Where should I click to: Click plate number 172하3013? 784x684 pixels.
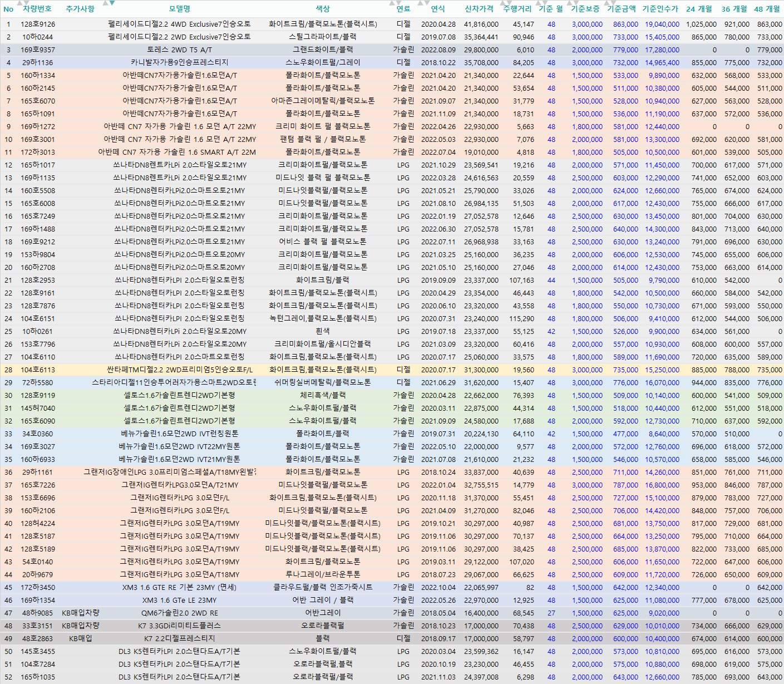38,152
